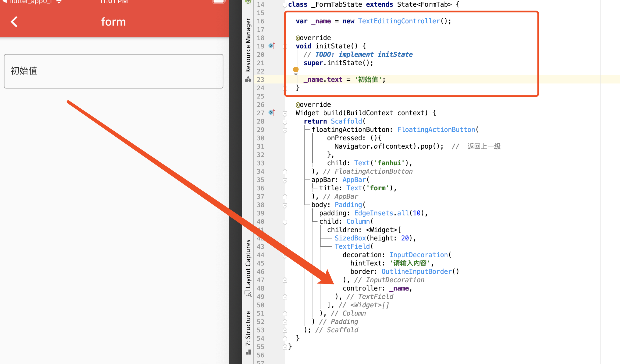Viewport: 620px width, 364px height.
Task: Fold the Padding body block at line 38
Action: [x=285, y=205]
